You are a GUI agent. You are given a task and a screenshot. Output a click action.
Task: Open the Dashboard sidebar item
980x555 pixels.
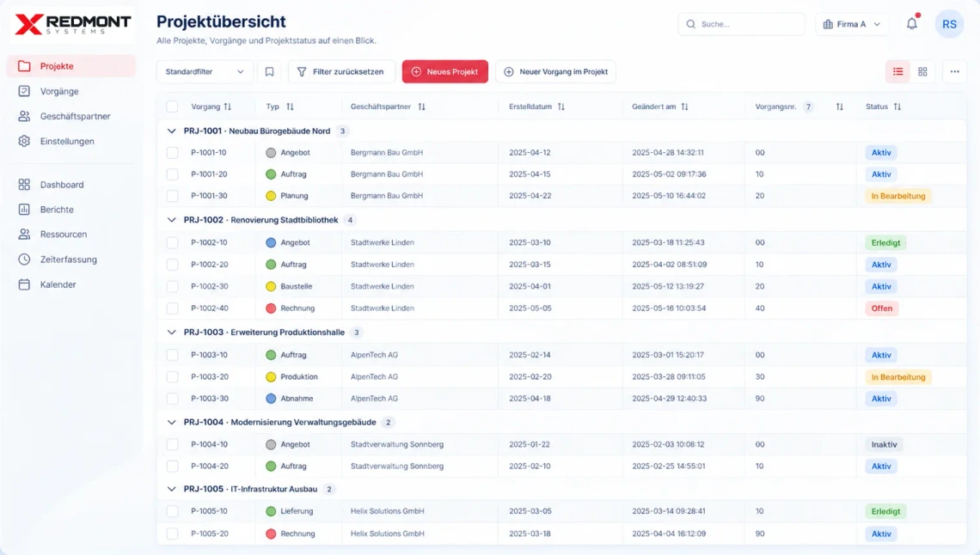click(71, 185)
